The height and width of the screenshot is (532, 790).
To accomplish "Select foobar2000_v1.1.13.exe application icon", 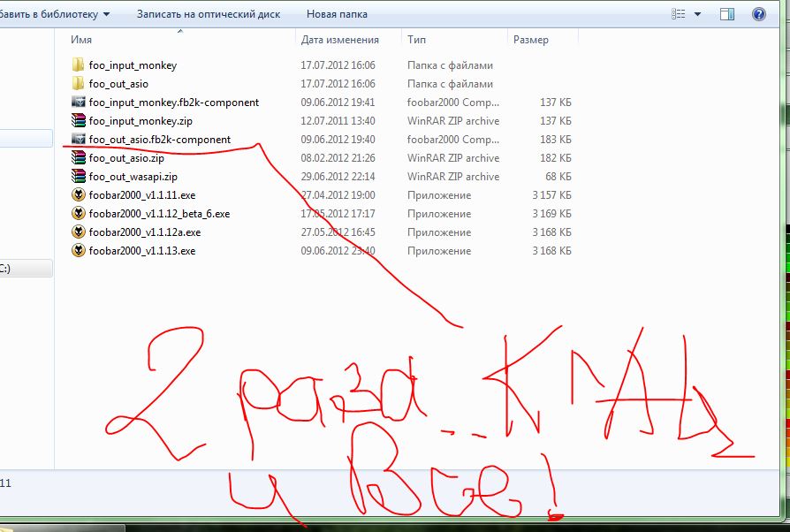I will (78, 250).
